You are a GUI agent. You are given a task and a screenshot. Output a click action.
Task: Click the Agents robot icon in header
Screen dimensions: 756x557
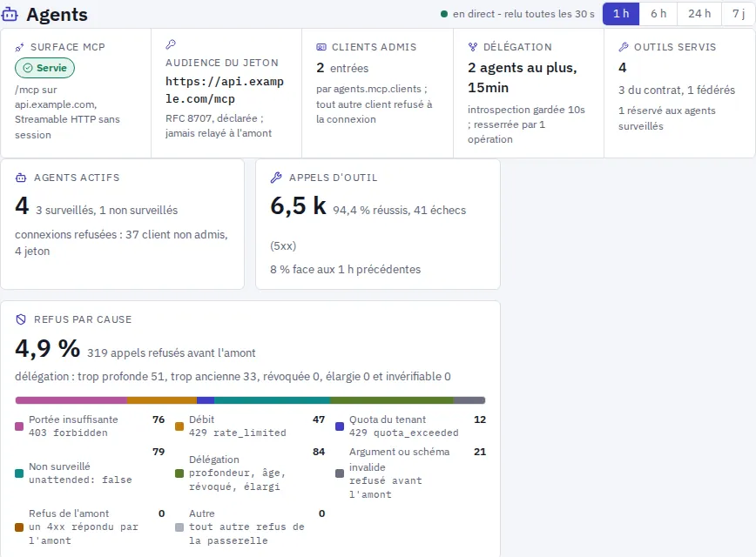click(x=10, y=15)
